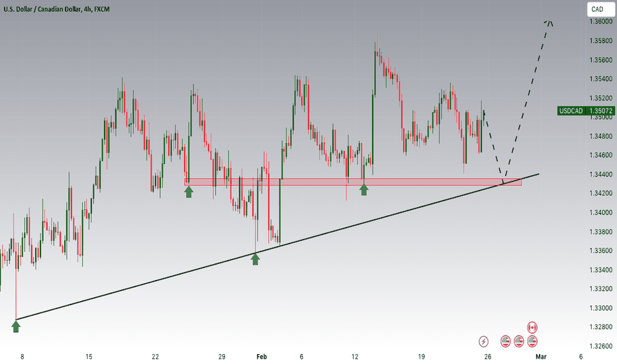Click the 1.34400 price axis label
Image resolution: width=617 pixels, height=364 pixels.
click(x=601, y=174)
